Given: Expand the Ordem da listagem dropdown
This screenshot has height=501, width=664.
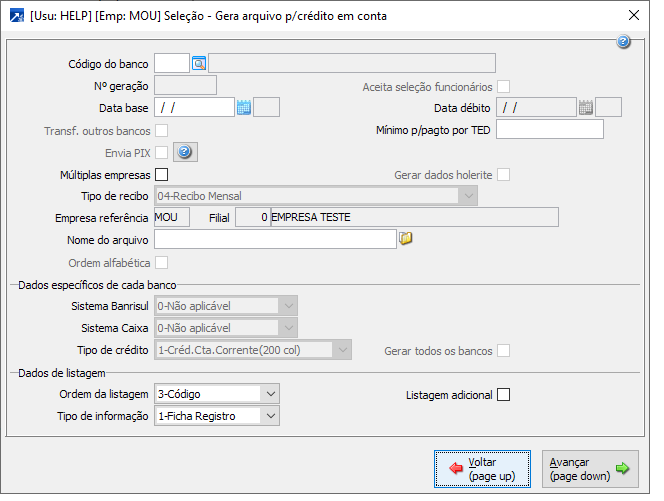Looking at the screenshot, I should [x=269, y=394].
